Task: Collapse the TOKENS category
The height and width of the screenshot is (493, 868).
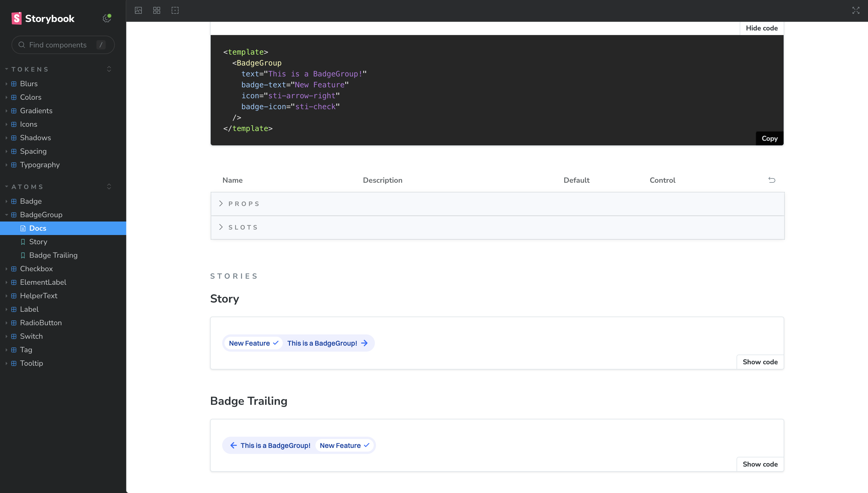Action: point(30,69)
